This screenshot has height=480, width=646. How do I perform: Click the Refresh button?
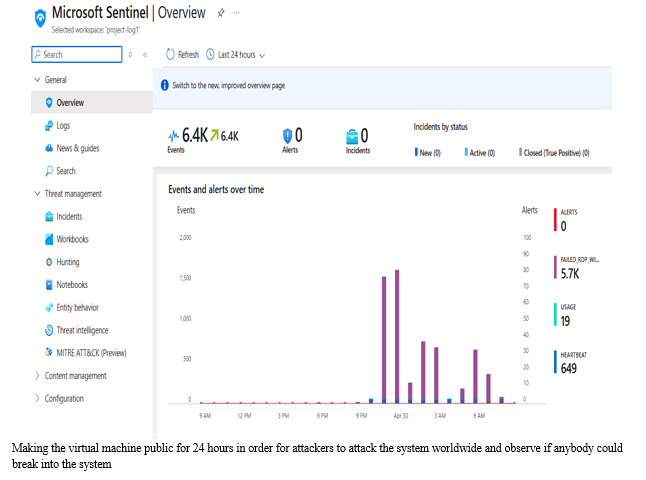point(182,54)
